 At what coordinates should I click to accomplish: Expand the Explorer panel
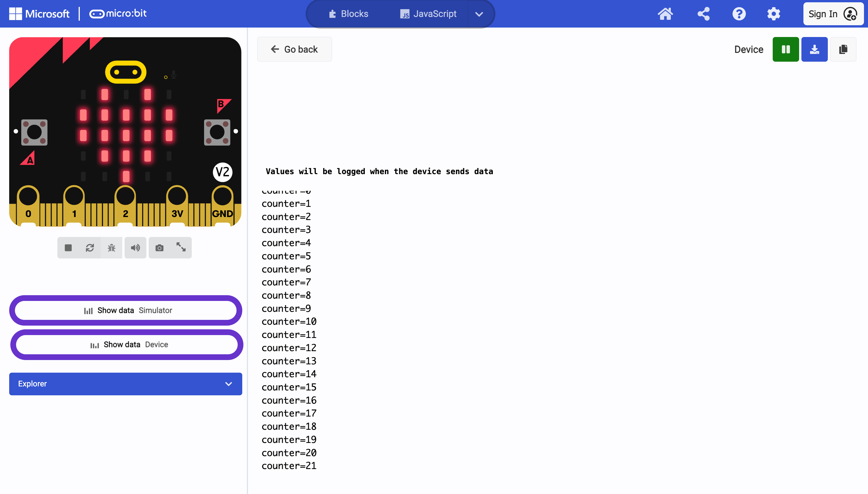126,384
